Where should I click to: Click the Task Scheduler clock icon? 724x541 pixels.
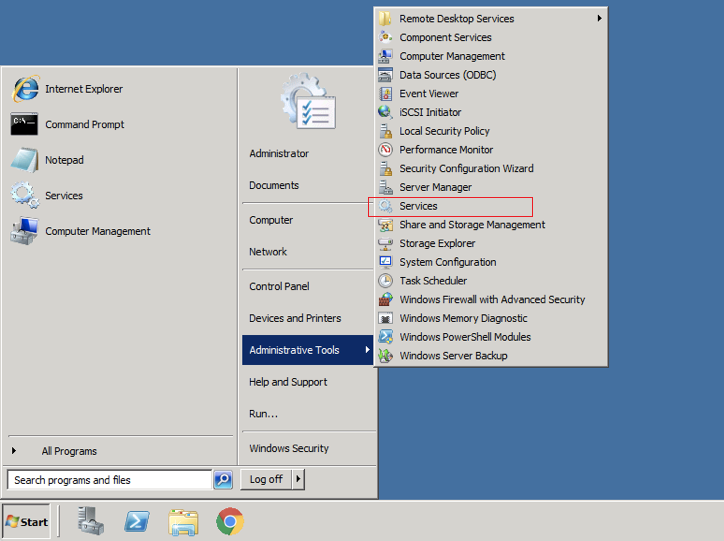pyautogui.click(x=385, y=281)
